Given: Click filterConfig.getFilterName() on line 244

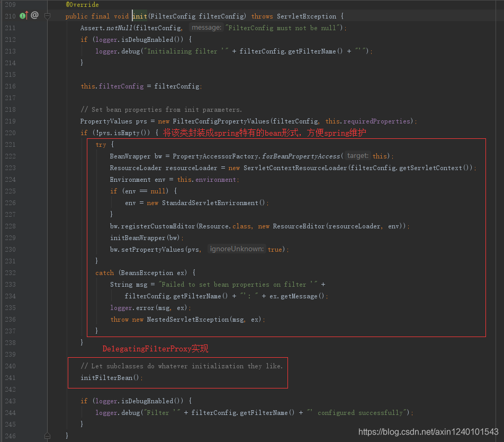Looking at the screenshot, I should pos(242,413).
